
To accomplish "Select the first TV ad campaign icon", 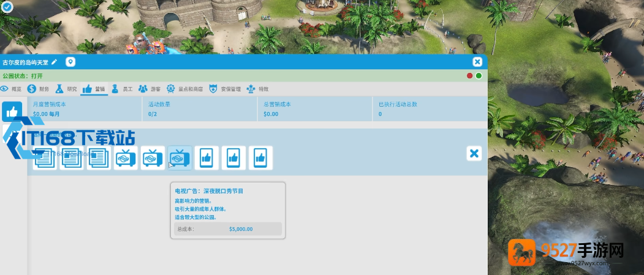I will (126, 158).
